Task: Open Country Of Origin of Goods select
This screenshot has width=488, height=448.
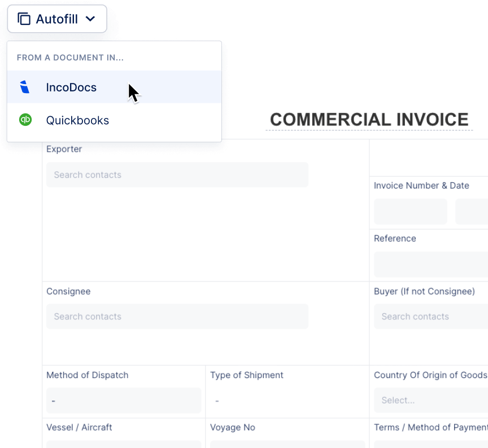Action: 430,401
